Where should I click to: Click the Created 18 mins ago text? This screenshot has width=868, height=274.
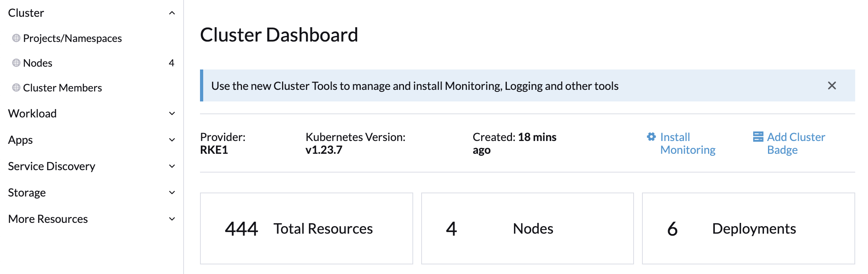(x=514, y=143)
